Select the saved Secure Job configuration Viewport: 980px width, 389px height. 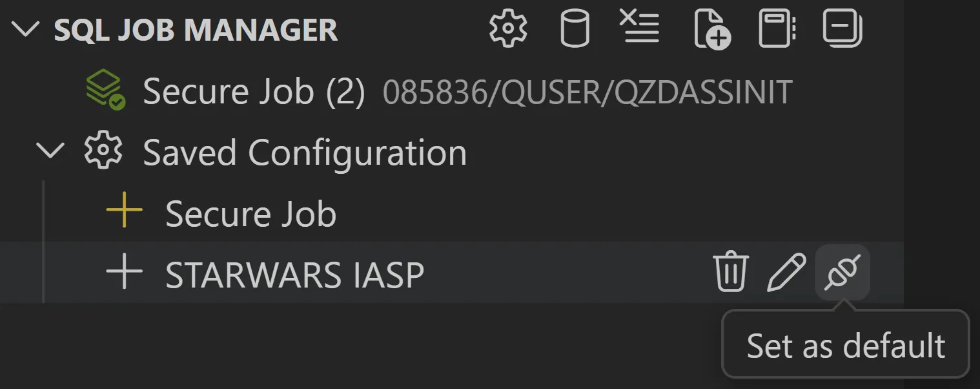tap(250, 214)
